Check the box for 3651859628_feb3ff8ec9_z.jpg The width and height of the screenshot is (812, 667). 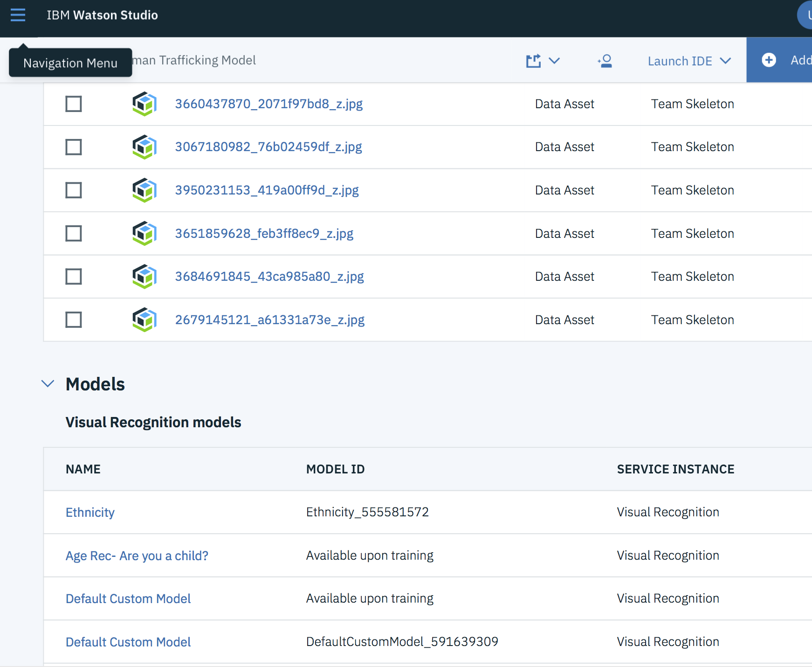[74, 233]
